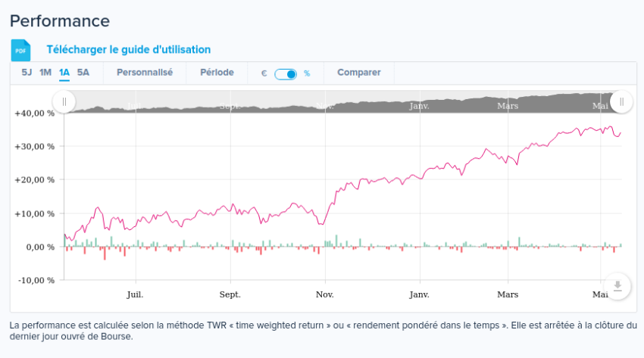
Task: Open the Période selector
Action: pyautogui.click(x=217, y=73)
